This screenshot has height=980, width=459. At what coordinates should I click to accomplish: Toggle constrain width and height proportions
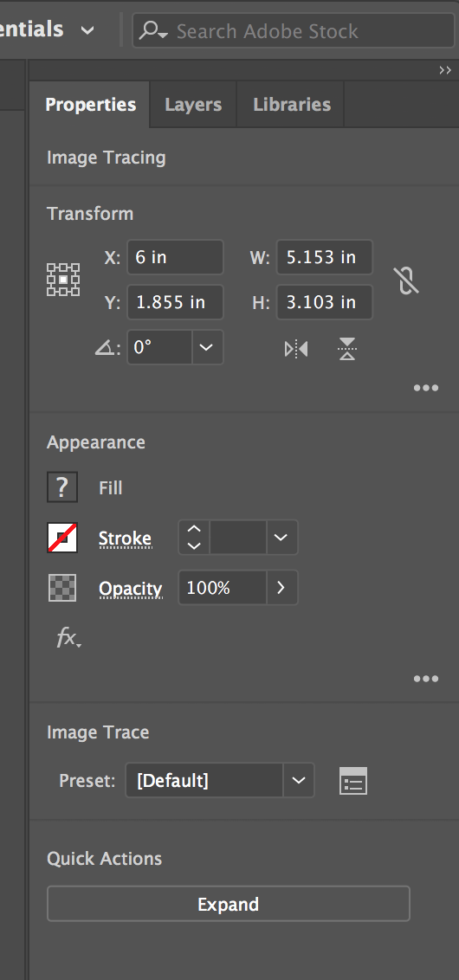coord(406,280)
